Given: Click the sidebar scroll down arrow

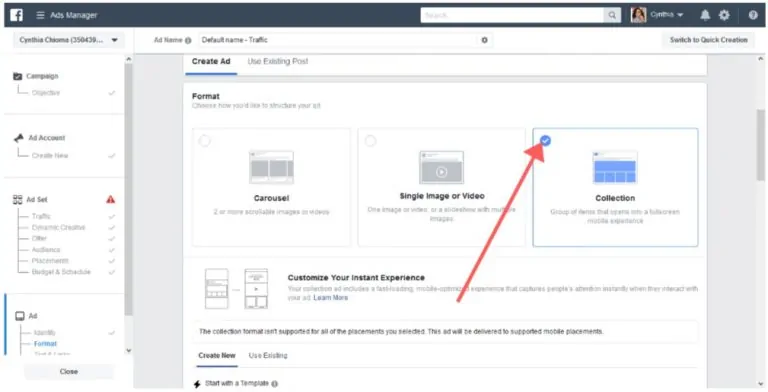Looking at the screenshot, I should [x=129, y=350].
